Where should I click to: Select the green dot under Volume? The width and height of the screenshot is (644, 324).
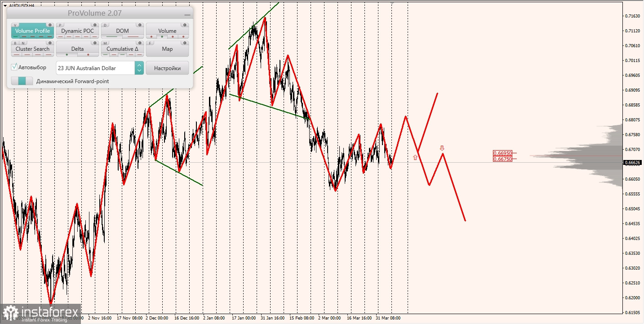[x=162, y=37]
